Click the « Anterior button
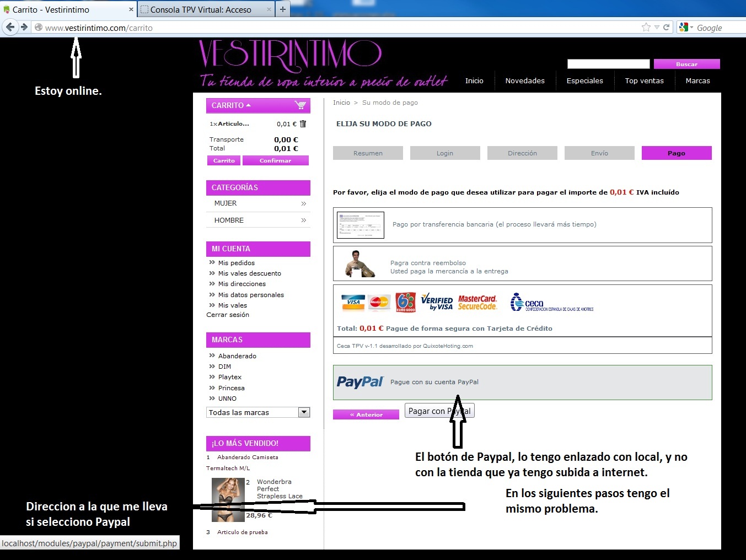The image size is (746, 560). pos(366,414)
